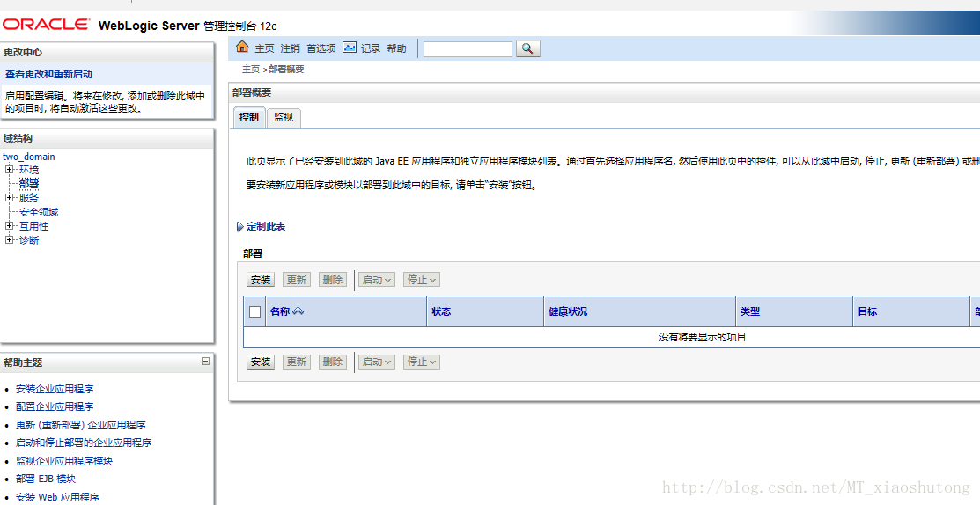The height and width of the screenshot is (505, 980).
Task: Click 主页 in the top toolbar
Action: pyautogui.click(x=264, y=48)
